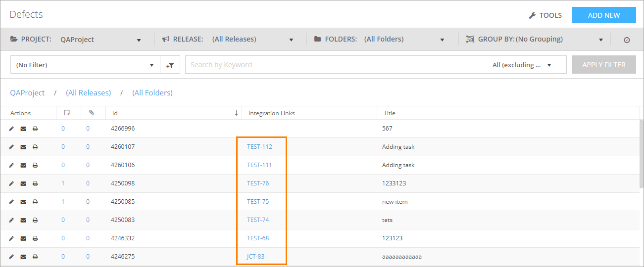Click the attachments paperclip column header icon

[91, 113]
